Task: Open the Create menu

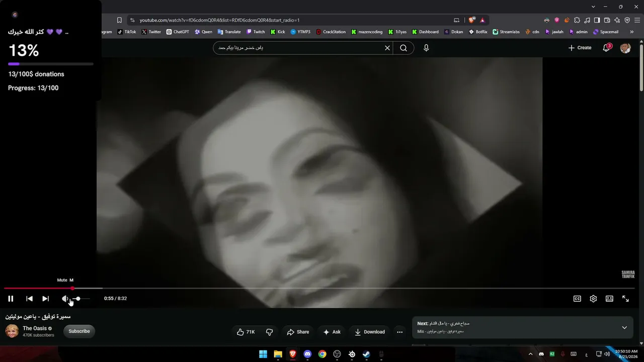Action: pyautogui.click(x=580, y=48)
